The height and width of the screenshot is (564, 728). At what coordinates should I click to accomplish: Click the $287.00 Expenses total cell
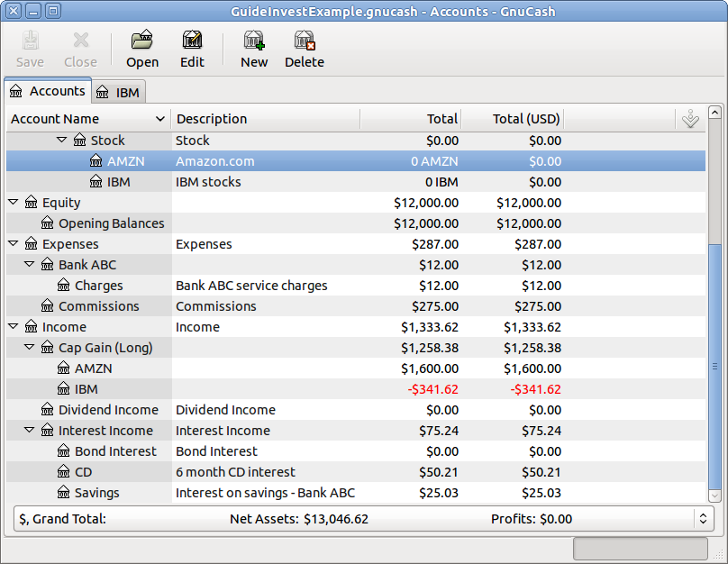[435, 244]
